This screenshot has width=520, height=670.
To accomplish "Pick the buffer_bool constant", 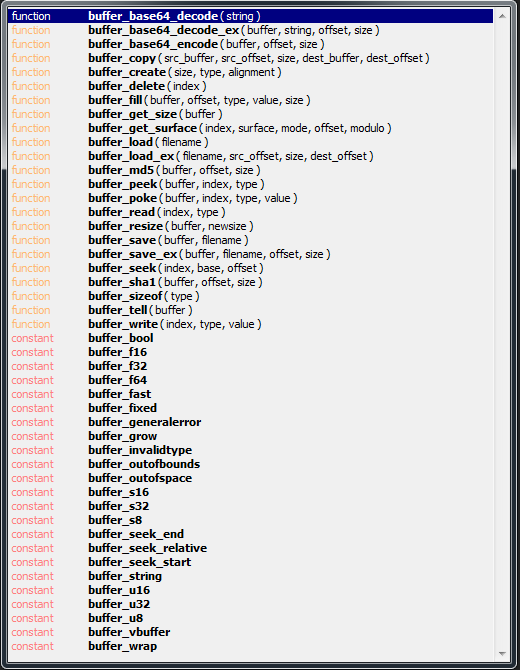I will 250,338.
